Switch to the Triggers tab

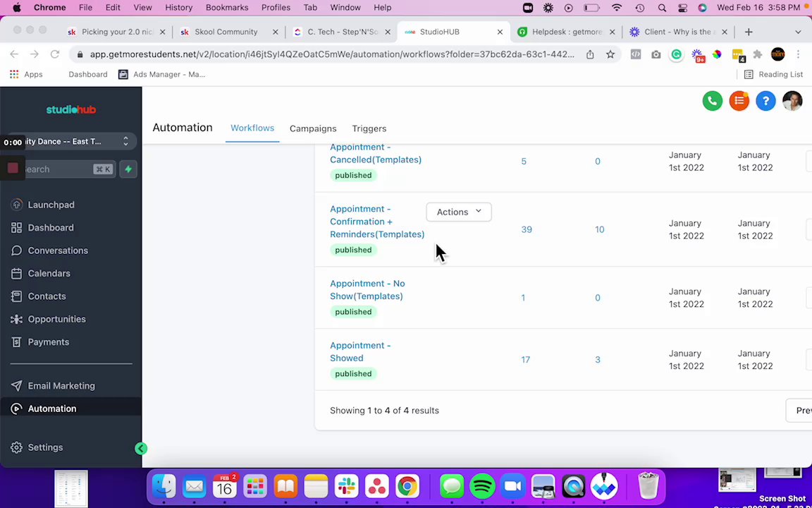[369, 128]
